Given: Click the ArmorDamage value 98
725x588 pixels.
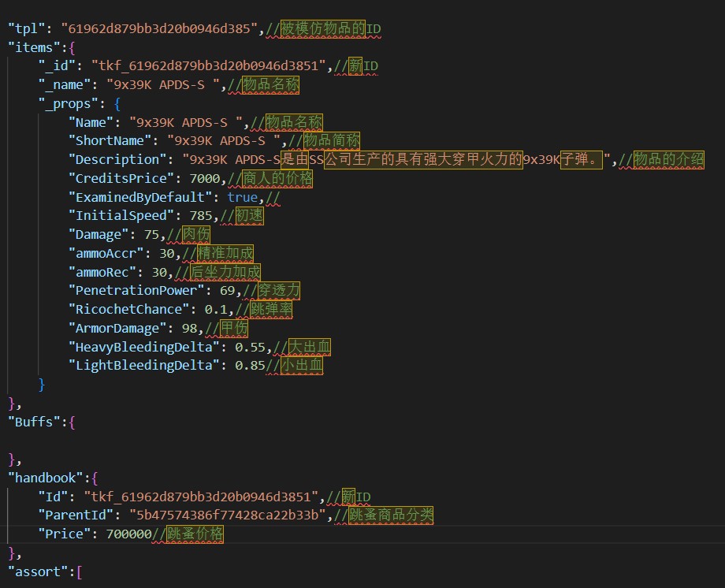Looking at the screenshot, I should point(190,329).
